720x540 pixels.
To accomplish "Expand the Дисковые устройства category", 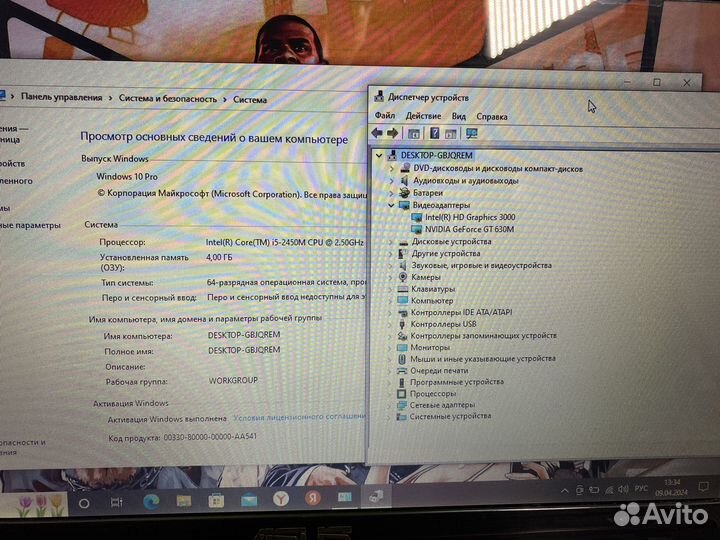I will pos(391,241).
